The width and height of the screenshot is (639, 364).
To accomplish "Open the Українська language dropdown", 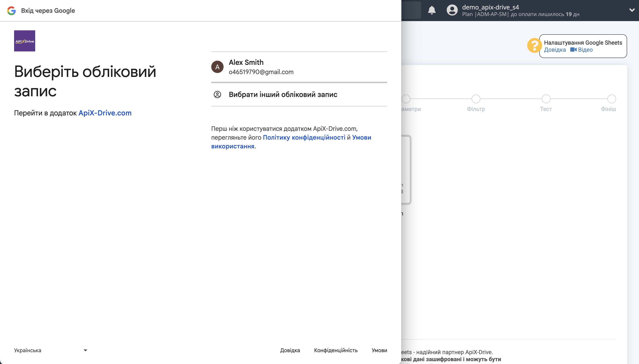I will click(51, 350).
